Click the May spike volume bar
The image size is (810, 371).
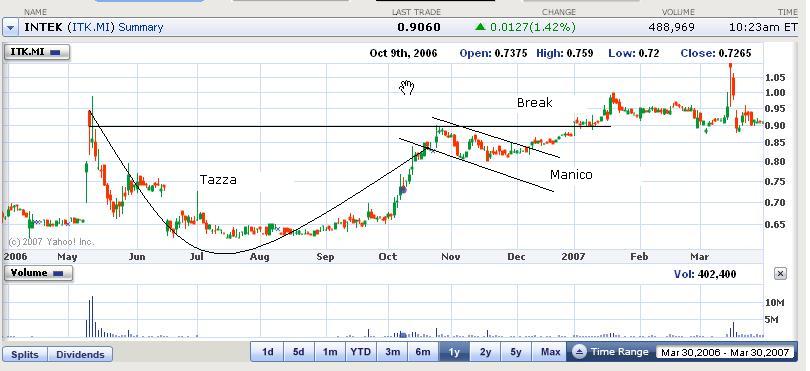pos(92,316)
